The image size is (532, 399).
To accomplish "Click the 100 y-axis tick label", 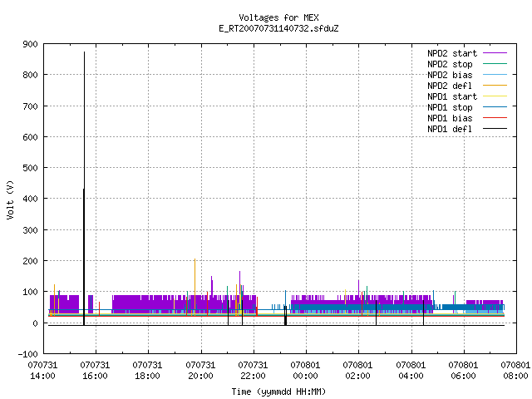I will click(30, 292).
